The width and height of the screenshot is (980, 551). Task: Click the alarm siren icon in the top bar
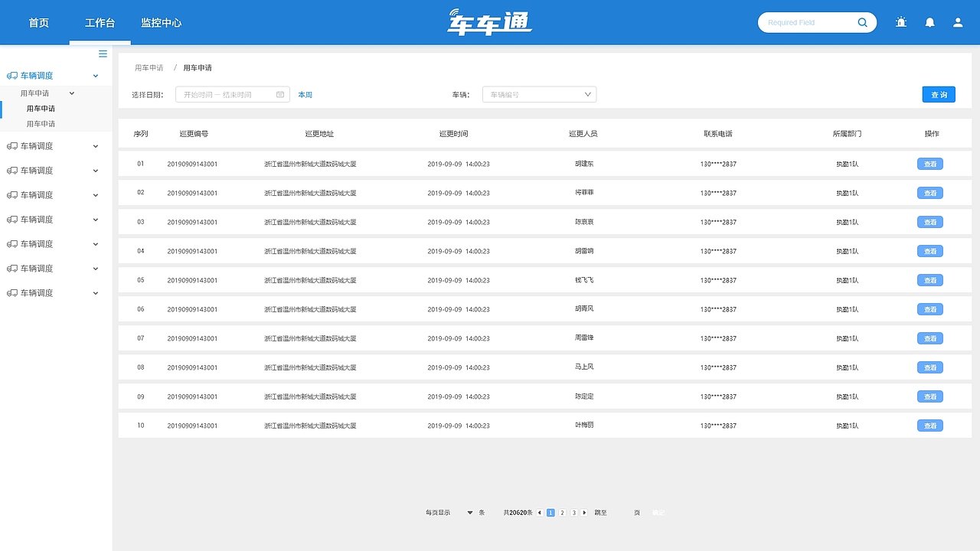900,22
